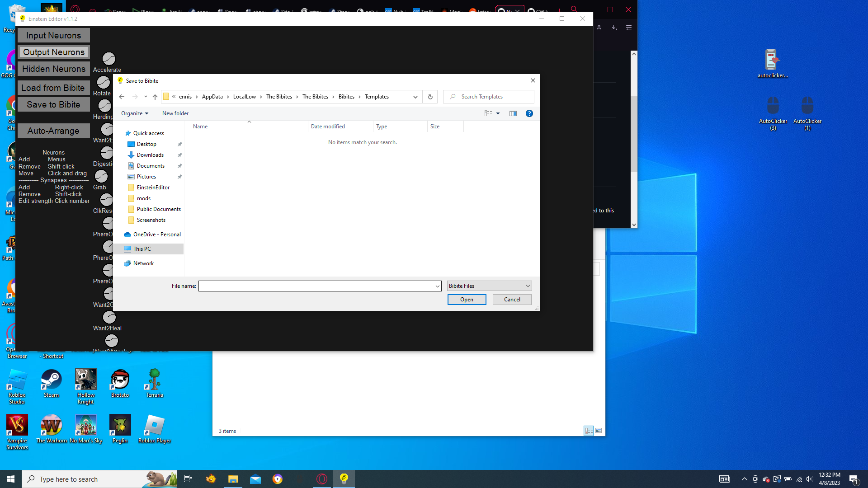
Task: Click the File name input field
Action: 316,286
